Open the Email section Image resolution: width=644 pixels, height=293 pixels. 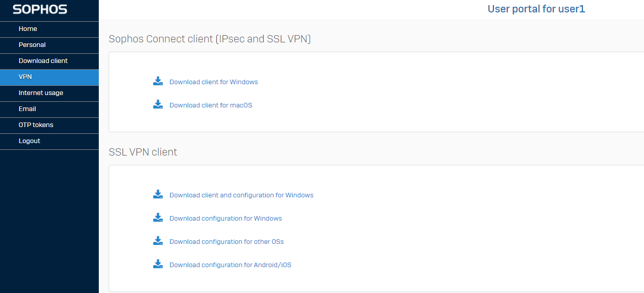click(x=49, y=109)
